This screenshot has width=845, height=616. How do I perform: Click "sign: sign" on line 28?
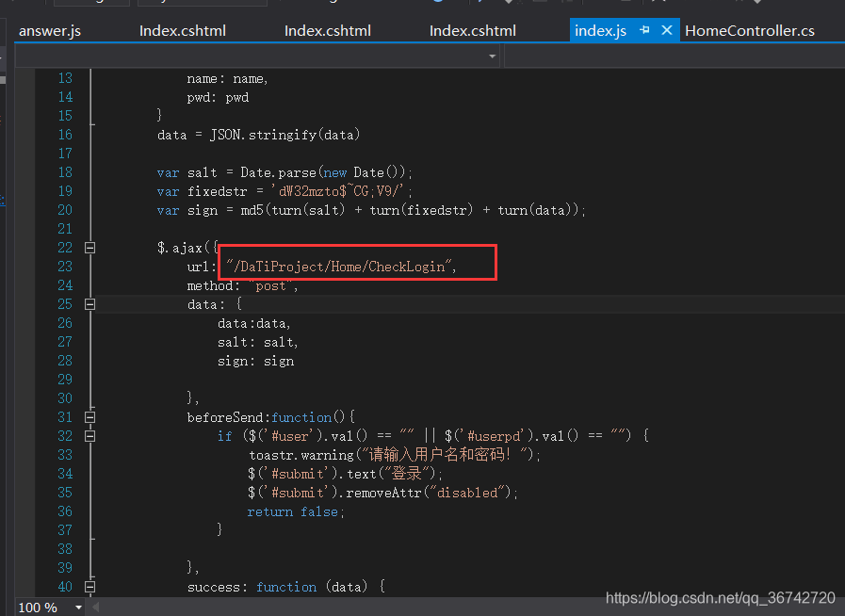256,361
